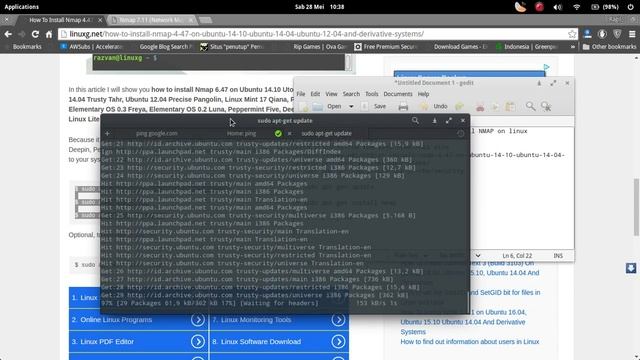Click gedit's Paste toolbar icon
640x360 pixels.
click(x=510, y=107)
